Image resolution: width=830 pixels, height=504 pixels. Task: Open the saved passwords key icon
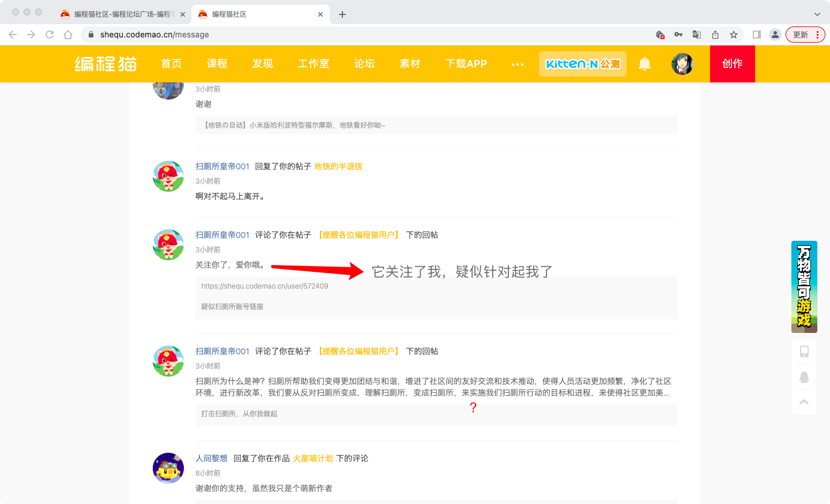point(678,35)
